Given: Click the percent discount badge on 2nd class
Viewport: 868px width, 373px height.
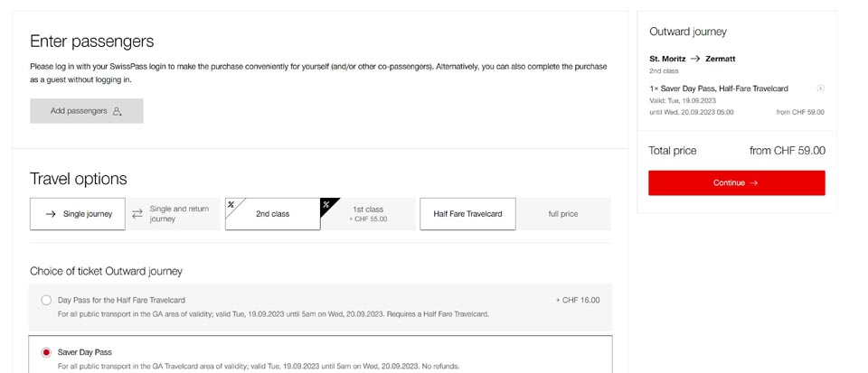Looking at the screenshot, I should (x=231, y=204).
